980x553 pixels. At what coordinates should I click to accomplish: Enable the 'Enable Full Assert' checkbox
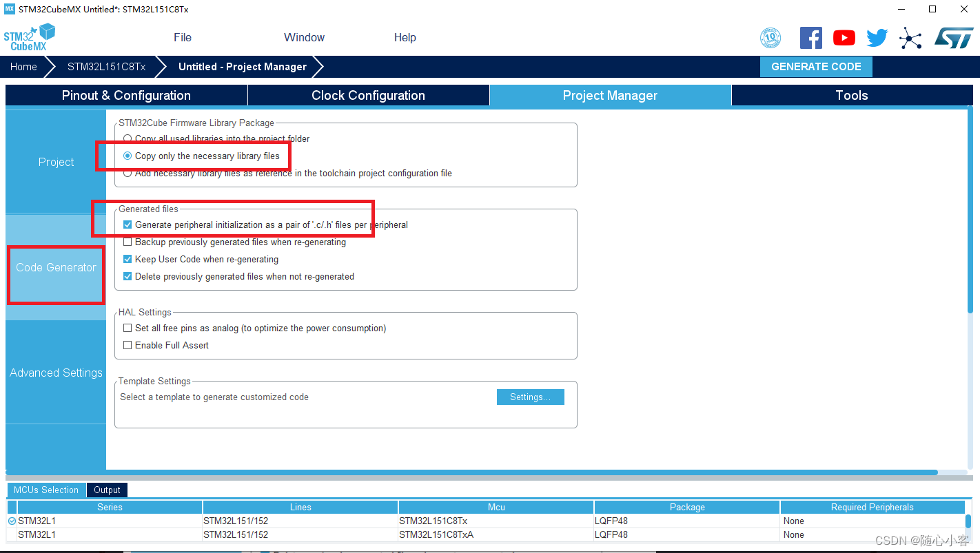tap(127, 345)
